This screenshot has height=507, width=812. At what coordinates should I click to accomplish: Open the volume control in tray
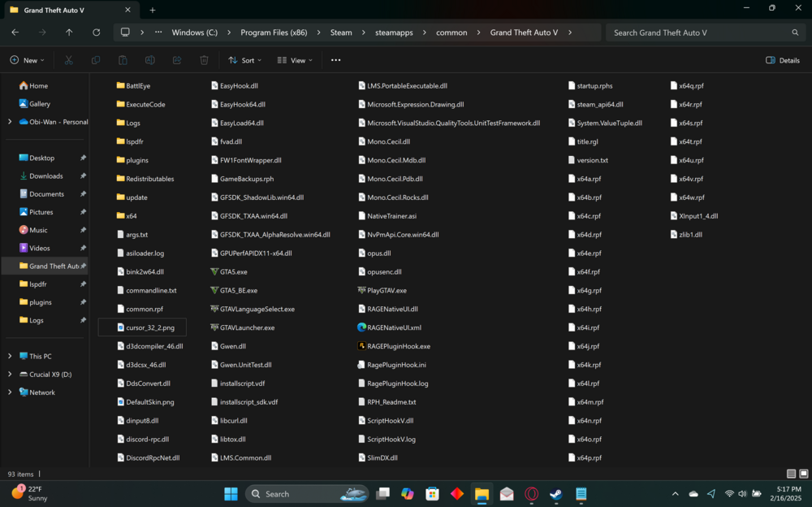tap(742, 493)
